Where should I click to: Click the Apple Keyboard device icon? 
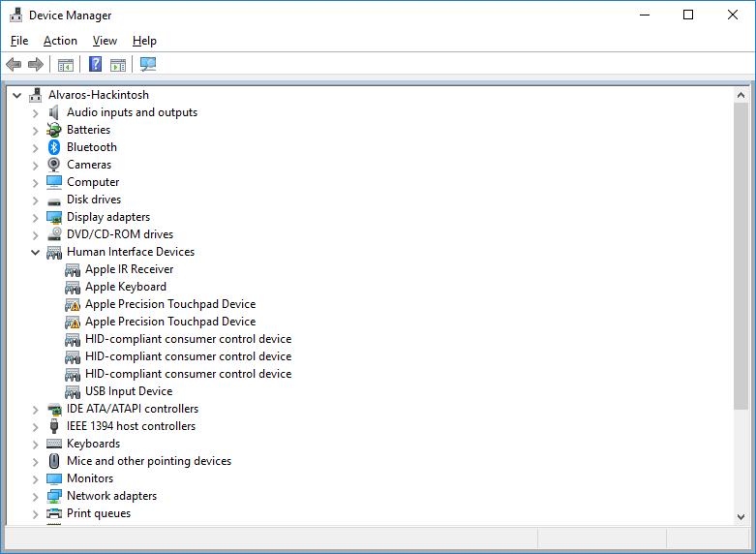coord(73,287)
